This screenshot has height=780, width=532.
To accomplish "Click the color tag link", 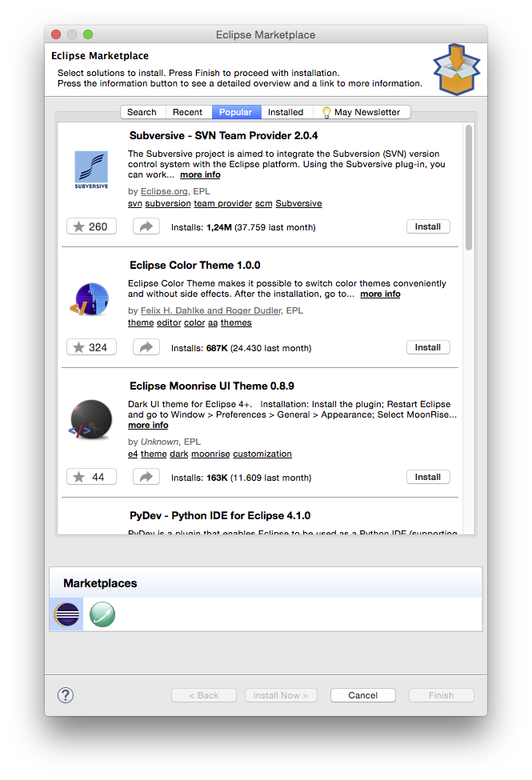I will tap(194, 322).
